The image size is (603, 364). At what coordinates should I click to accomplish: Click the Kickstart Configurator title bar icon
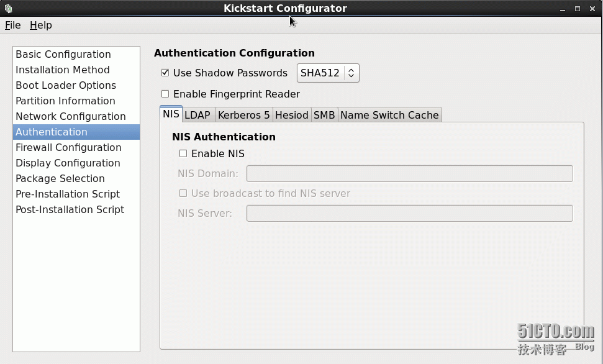[9, 8]
